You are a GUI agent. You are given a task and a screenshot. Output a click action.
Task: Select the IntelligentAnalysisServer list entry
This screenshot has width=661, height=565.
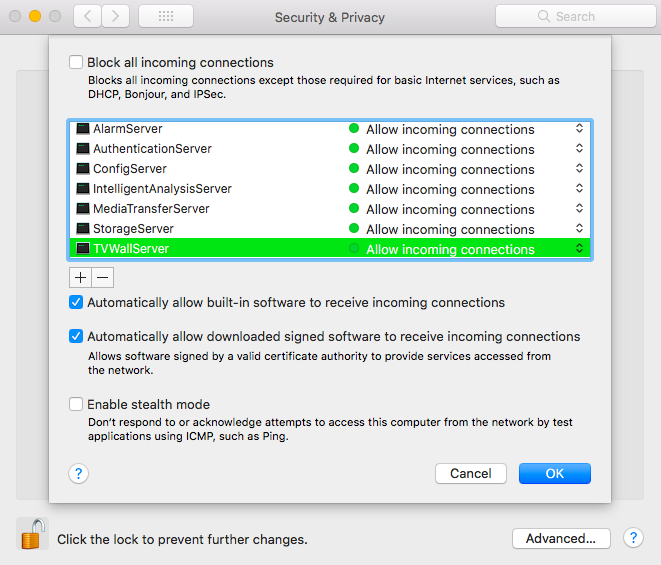[x=162, y=189]
